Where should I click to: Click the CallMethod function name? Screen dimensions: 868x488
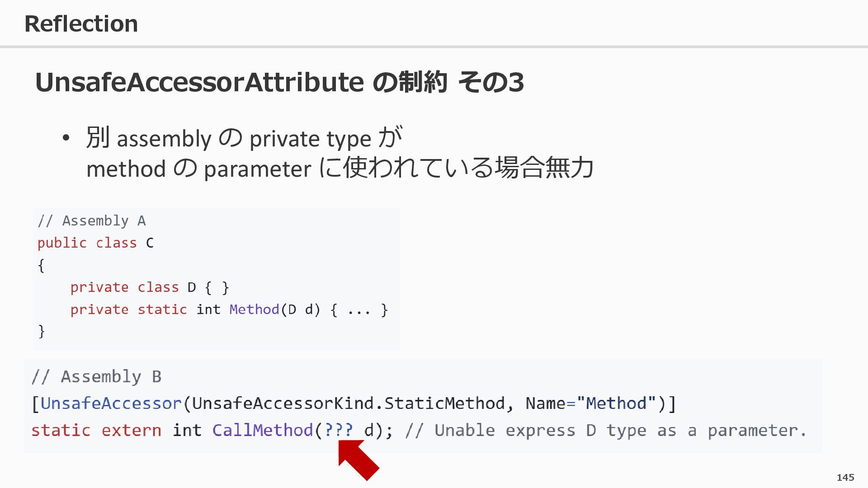coord(263,430)
